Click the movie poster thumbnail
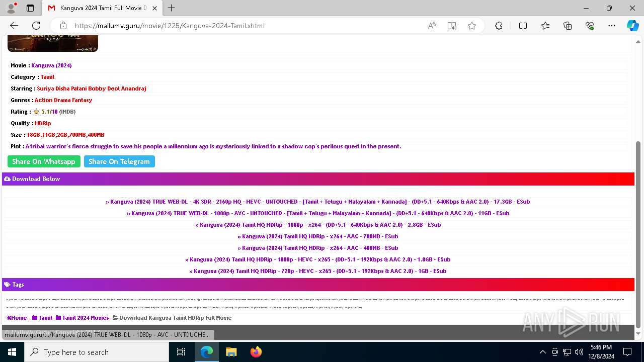644x362 pixels. pos(53,44)
